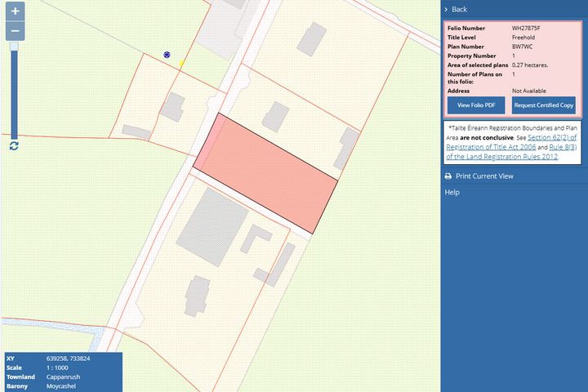Click the blue circular marker on the map
588x392 pixels.
[167, 55]
